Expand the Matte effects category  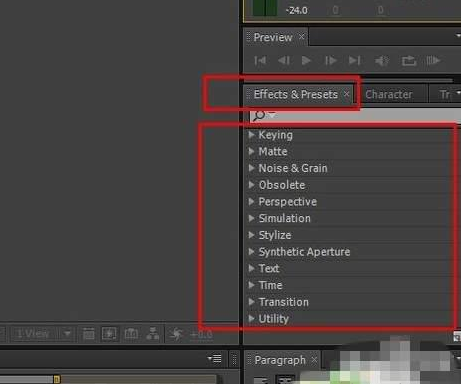[x=252, y=151]
